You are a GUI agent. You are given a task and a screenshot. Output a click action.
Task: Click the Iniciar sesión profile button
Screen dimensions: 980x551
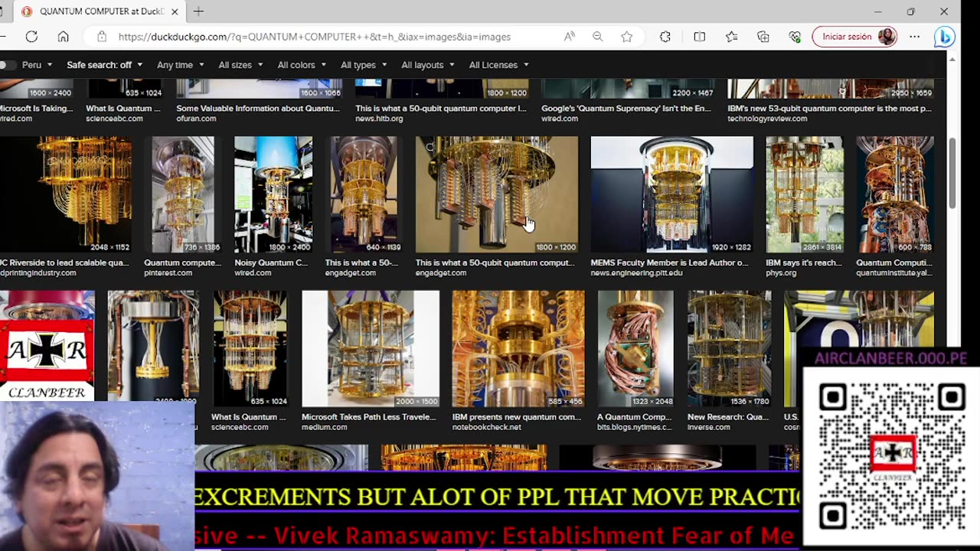854,37
